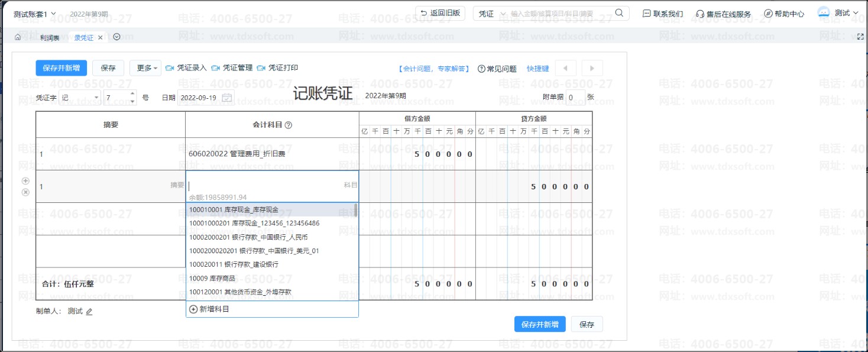
Task: Click the 附单据 count input field
Action: (575, 98)
